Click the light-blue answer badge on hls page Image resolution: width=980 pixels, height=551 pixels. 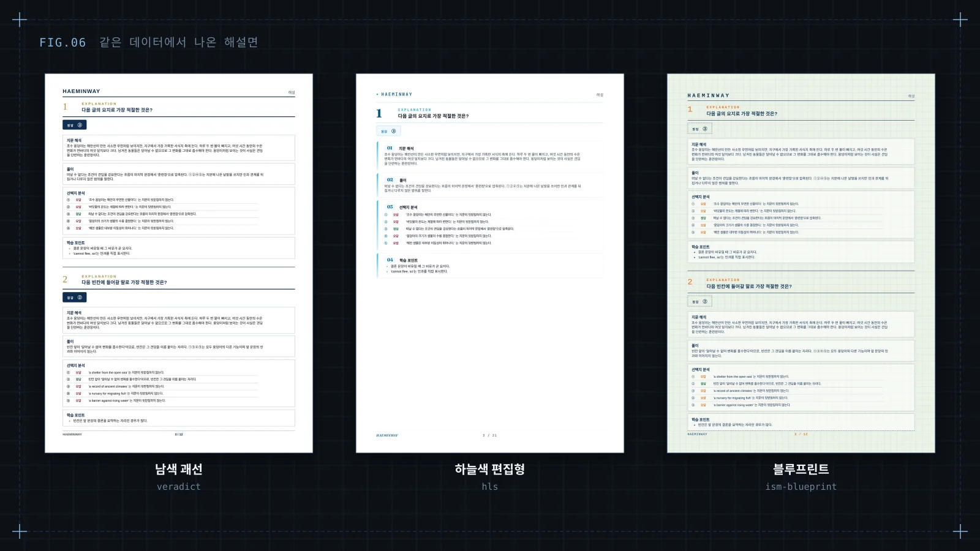coord(388,131)
